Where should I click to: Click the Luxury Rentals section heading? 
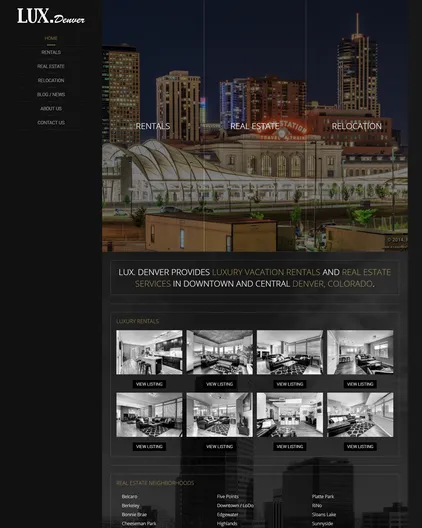[x=137, y=322]
